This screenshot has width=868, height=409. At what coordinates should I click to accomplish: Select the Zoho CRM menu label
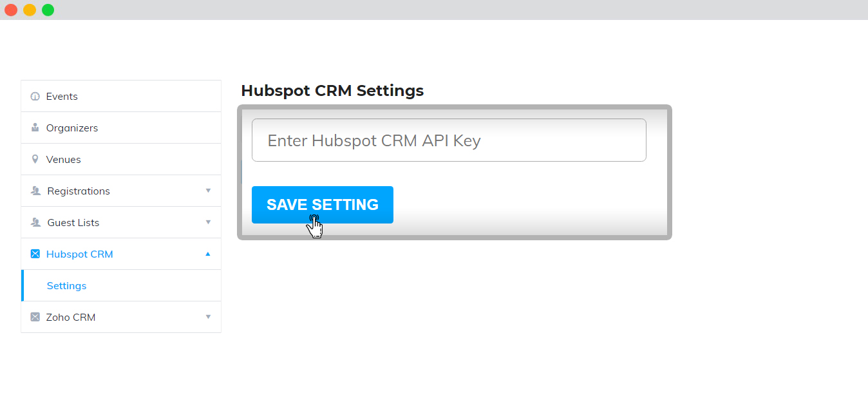(71, 318)
